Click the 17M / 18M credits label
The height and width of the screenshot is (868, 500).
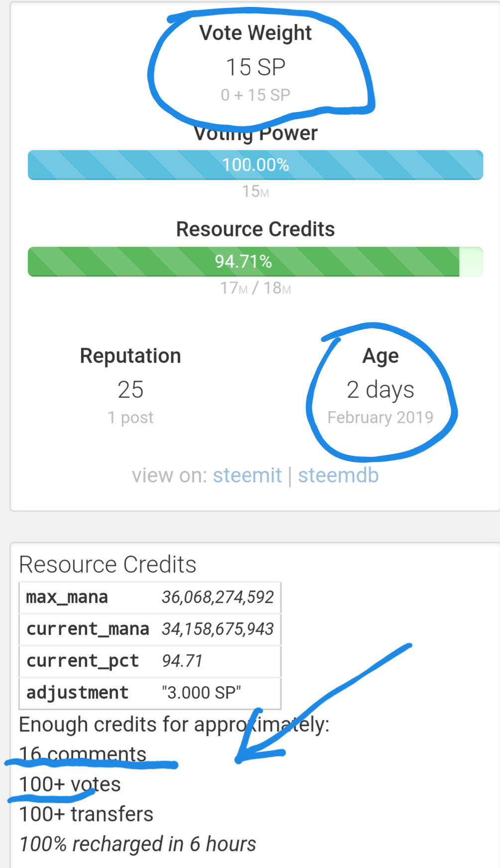[255, 289]
